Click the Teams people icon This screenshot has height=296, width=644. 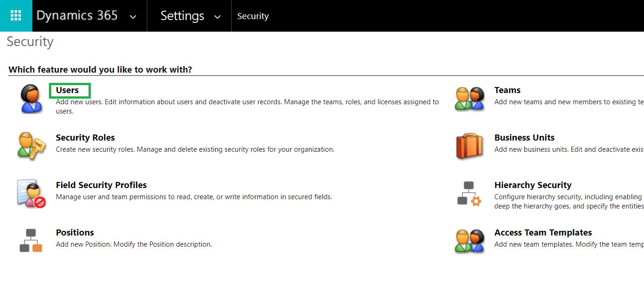[x=470, y=99]
